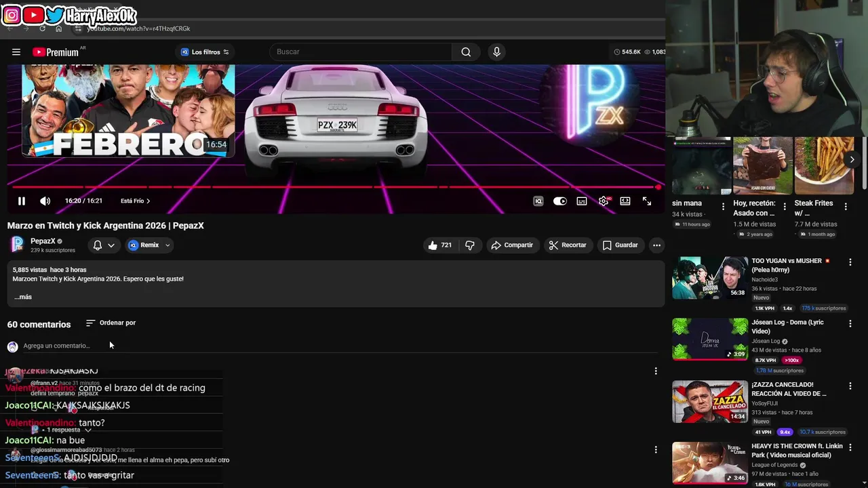Start voice search with microphone icon
Screen dimensions: 868x488
[x=496, y=52]
